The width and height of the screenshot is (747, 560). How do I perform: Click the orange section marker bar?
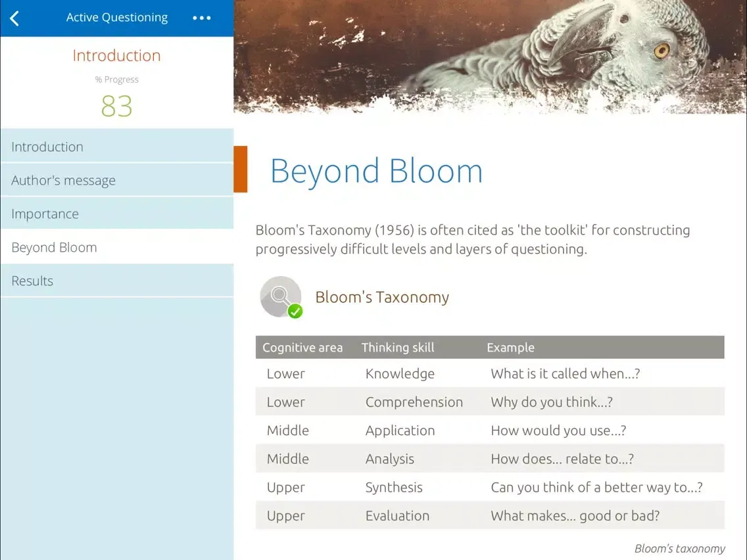coord(241,170)
